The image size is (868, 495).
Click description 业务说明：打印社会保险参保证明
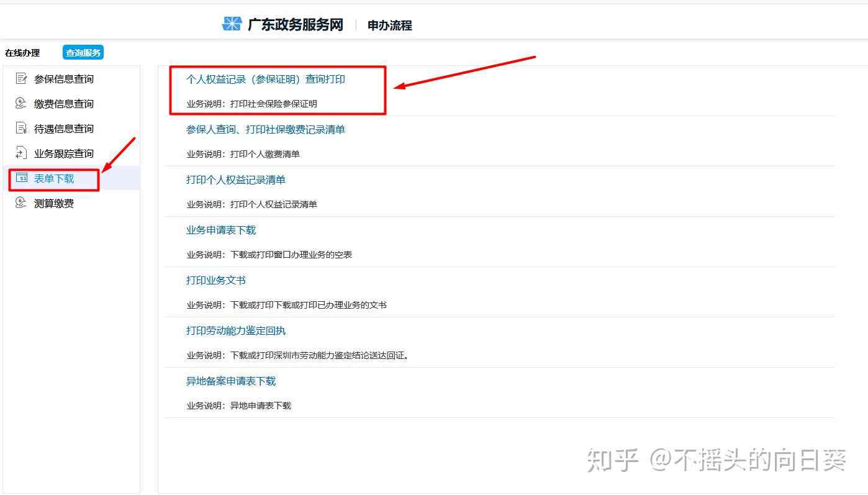252,104
